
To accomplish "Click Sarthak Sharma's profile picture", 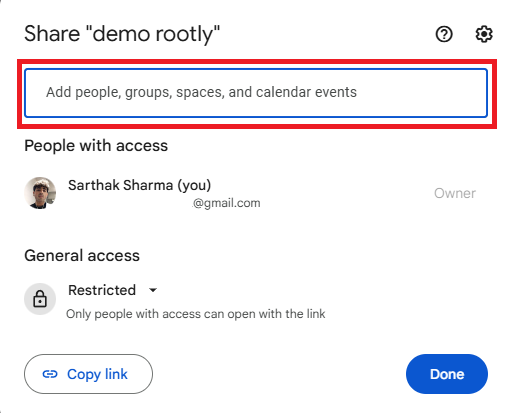I will pyautogui.click(x=40, y=193).
